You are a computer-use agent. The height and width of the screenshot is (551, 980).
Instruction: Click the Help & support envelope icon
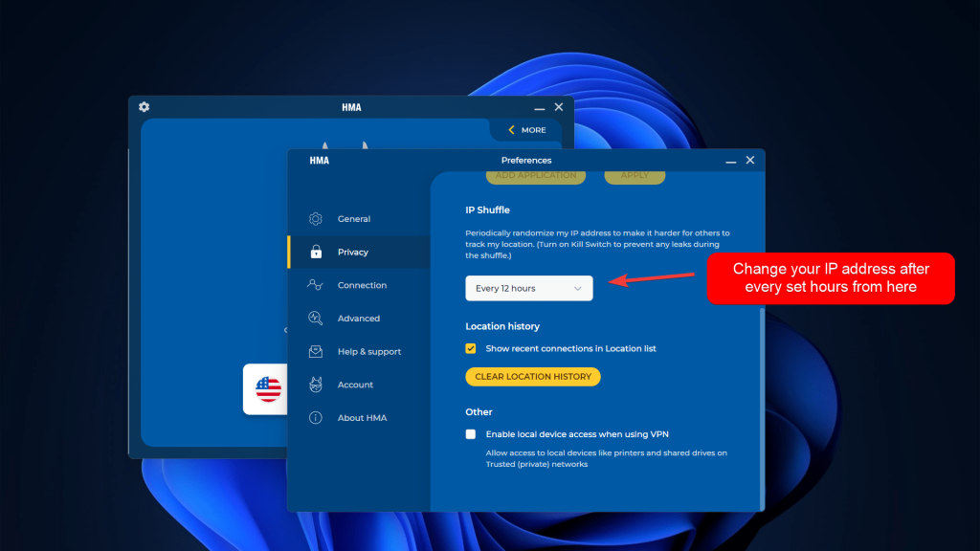pyautogui.click(x=316, y=351)
